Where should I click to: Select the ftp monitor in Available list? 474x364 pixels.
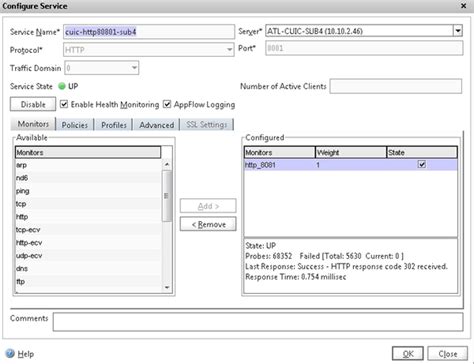88,282
